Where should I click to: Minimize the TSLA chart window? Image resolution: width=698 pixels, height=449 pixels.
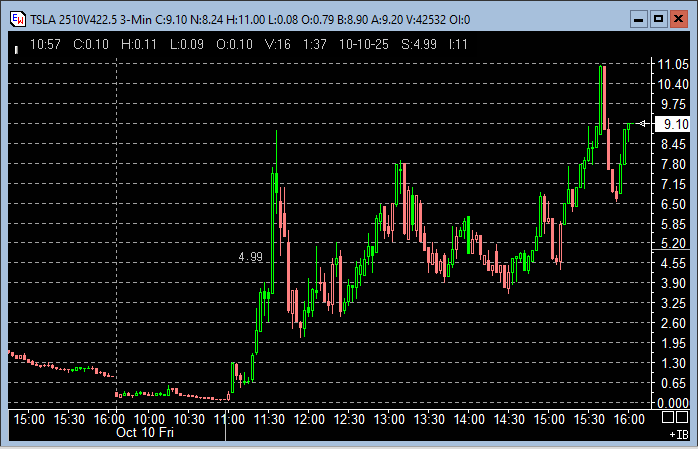637,18
